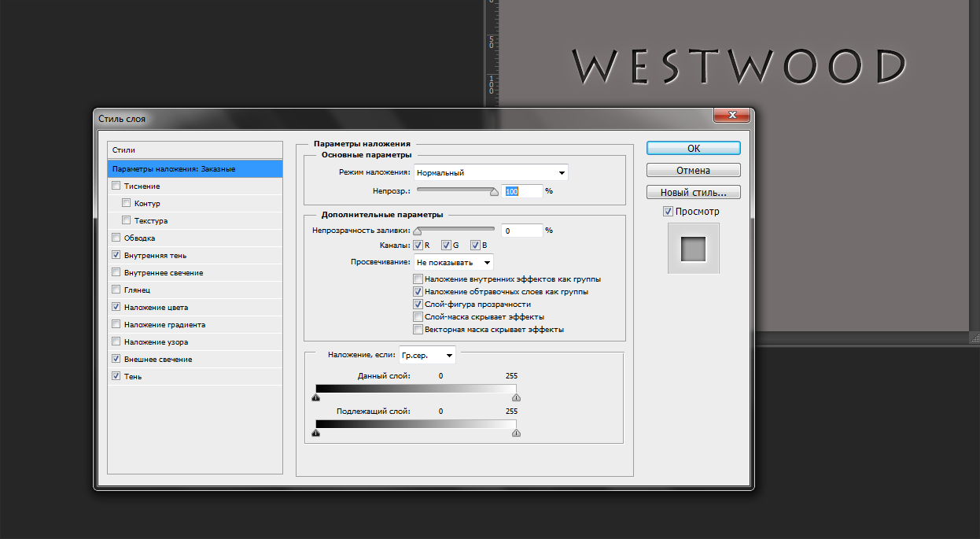Enable the Тиснение effect checkbox
980x539 pixels.
(116, 186)
